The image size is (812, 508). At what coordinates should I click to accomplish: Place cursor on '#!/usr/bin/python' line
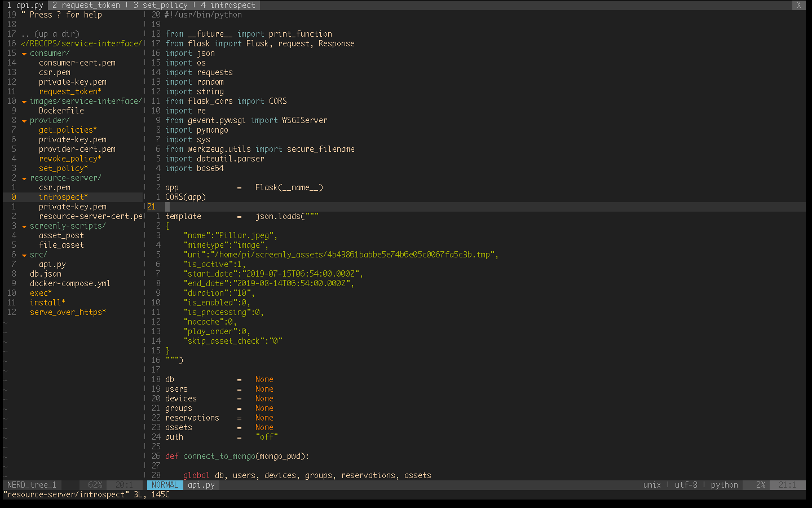[x=204, y=15]
